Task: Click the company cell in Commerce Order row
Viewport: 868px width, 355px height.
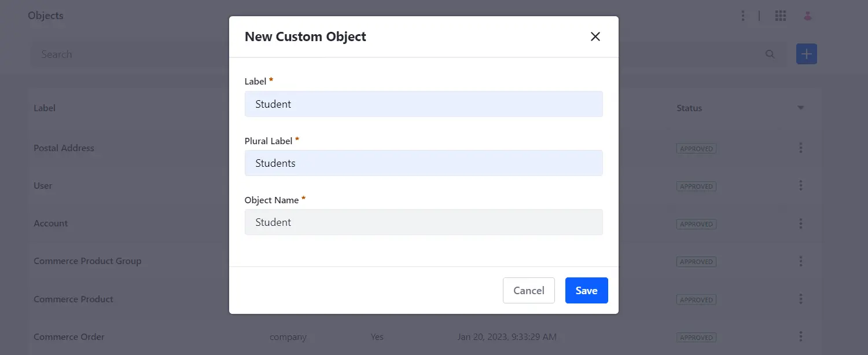Action: (x=288, y=336)
